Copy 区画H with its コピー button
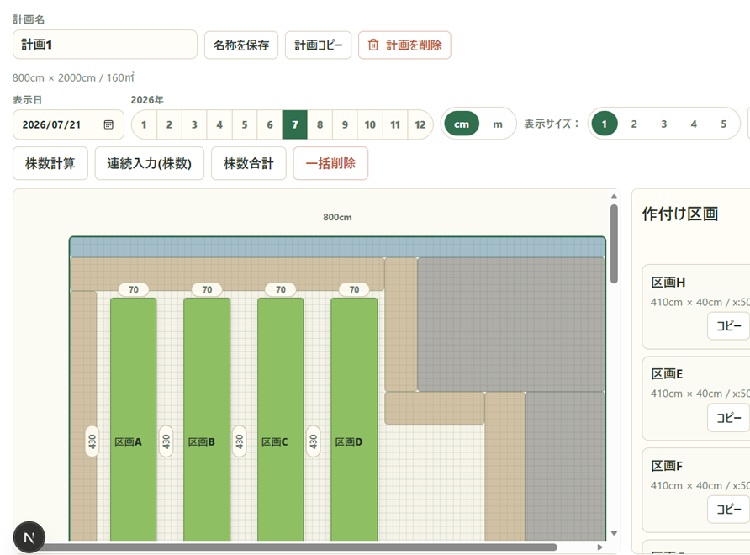 [x=728, y=326]
